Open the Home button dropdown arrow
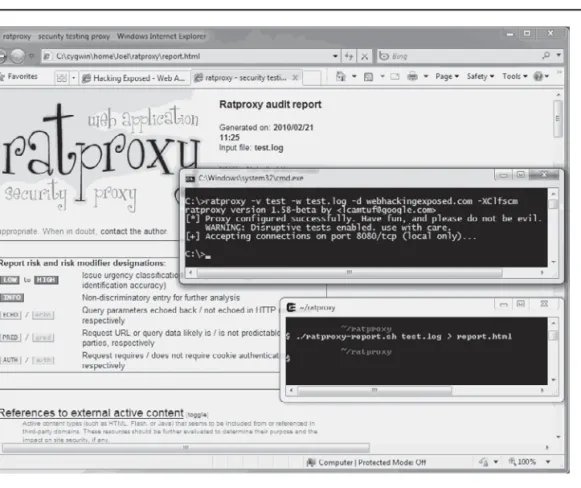 pyautogui.click(x=354, y=77)
